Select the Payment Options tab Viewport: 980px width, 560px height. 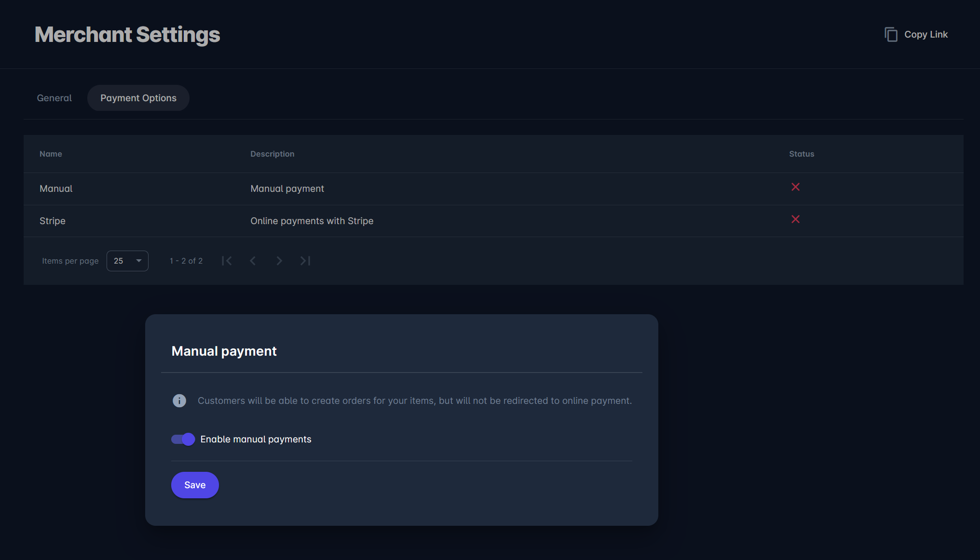tap(138, 98)
